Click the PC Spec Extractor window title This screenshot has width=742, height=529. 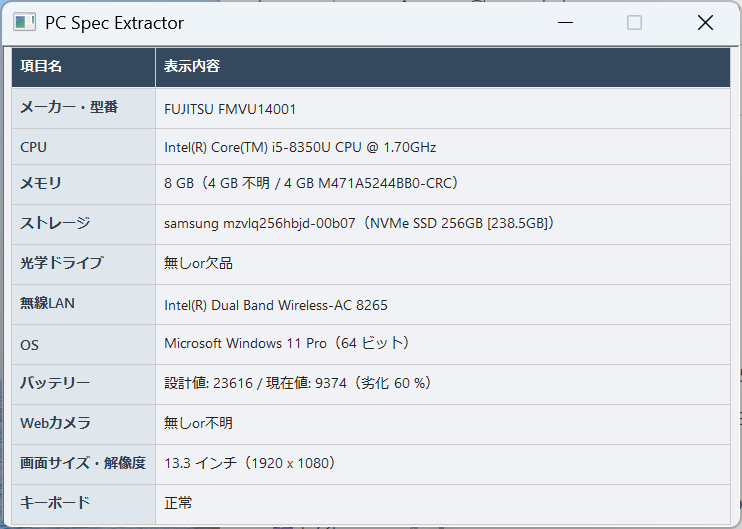(115, 23)
